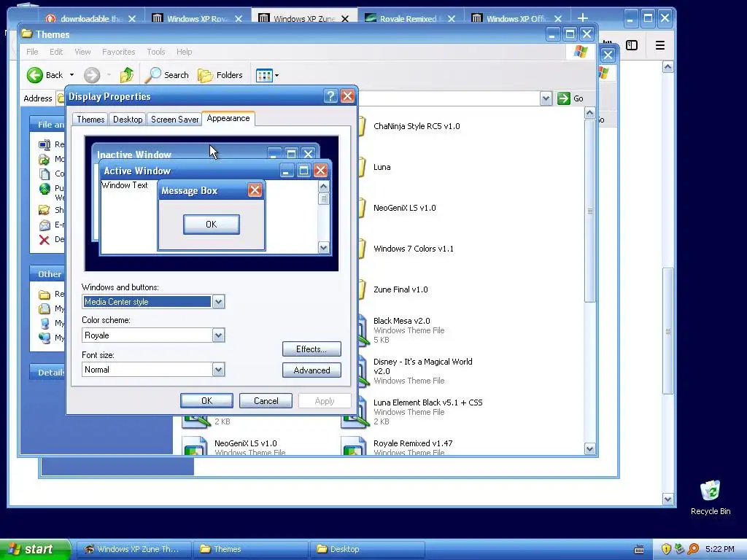Click the Go button beside address bar
Viewport: 747px width, 560px height.
point(570,98)
